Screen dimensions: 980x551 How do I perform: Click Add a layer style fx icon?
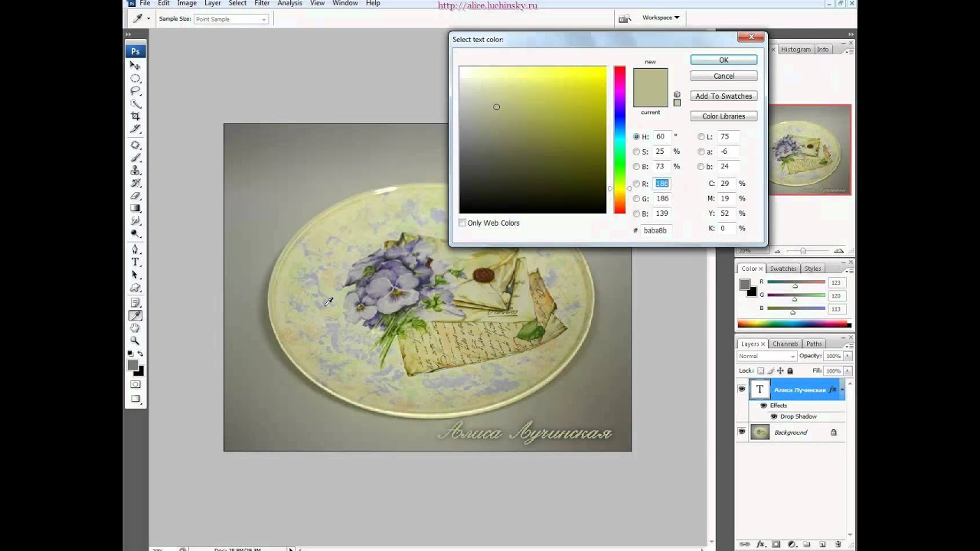tap(761, 544)
